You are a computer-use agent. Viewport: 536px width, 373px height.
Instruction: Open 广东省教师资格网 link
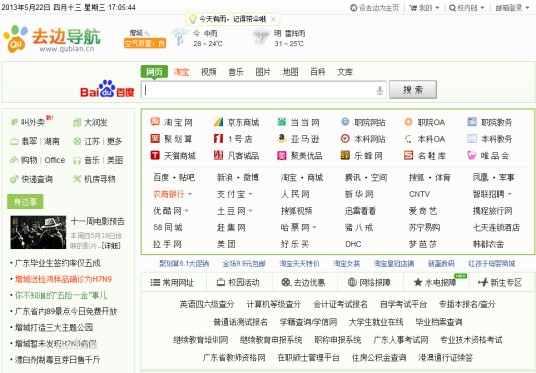coord(234,358)
